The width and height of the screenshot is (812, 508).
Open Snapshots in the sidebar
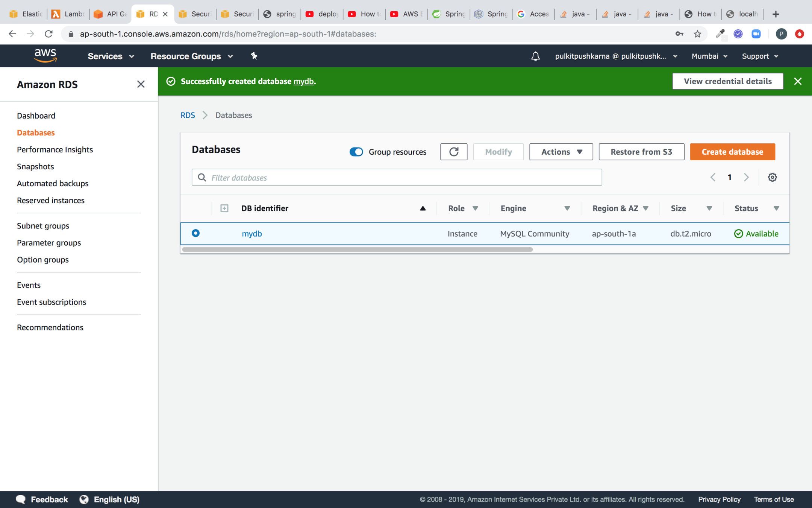click(x=35, y=166)
